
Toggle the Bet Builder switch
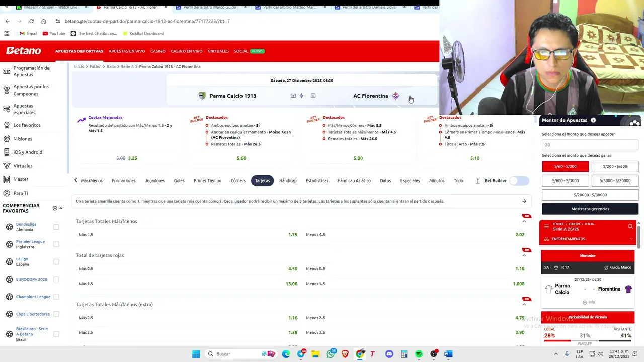point(519,180)
